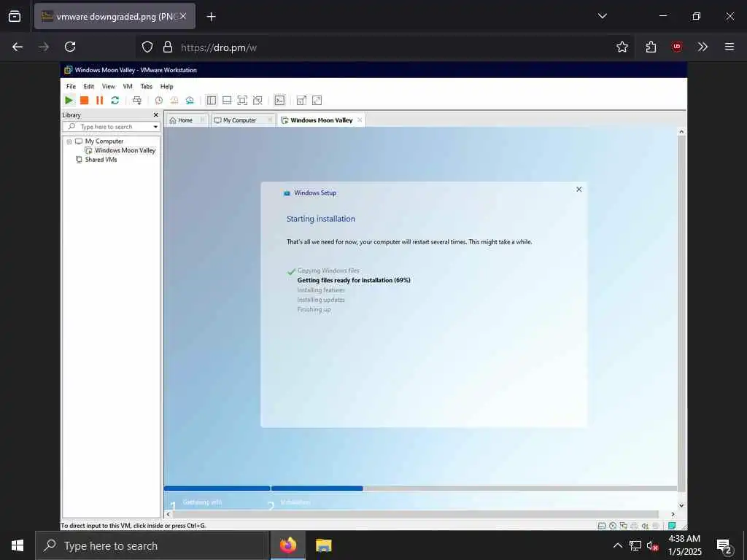Click the Take Snapshot clock icon
Viewport: 747px width, 560px height.
[x=158, y=100]
